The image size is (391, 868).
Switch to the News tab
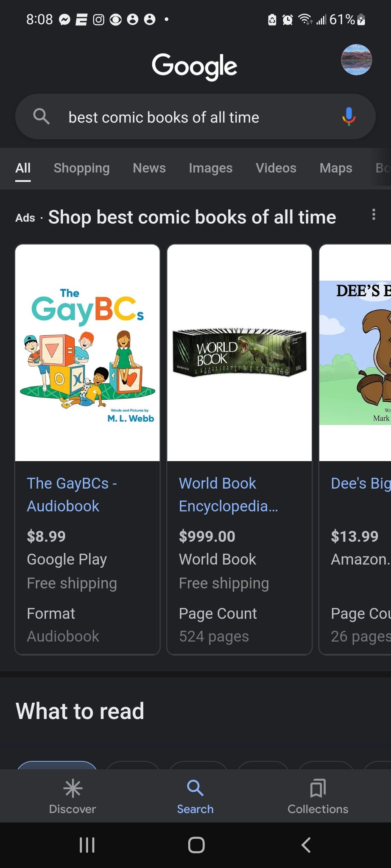tap(149, 168)
